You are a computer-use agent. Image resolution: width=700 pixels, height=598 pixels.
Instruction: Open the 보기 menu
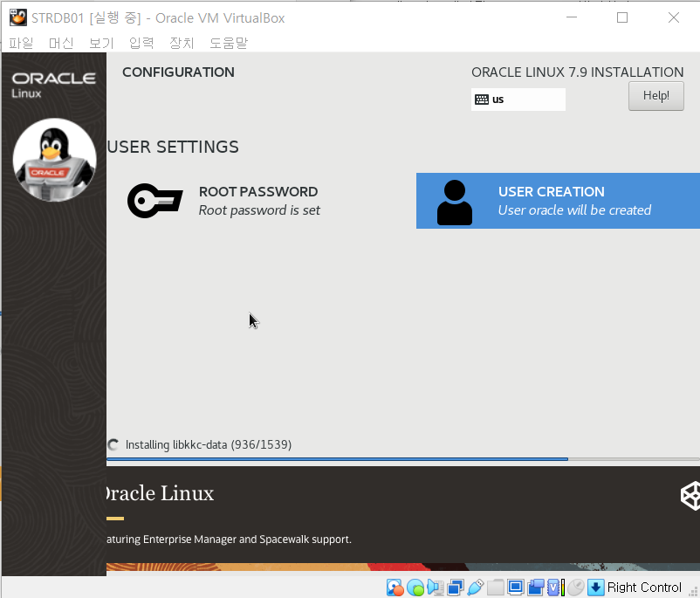click(101, 43)
